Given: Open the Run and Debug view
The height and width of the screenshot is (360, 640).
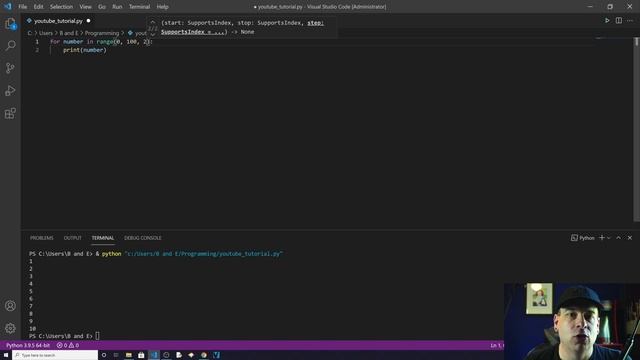Looking at the screenshot, I should pyautogui.click(x=10, y=90).
